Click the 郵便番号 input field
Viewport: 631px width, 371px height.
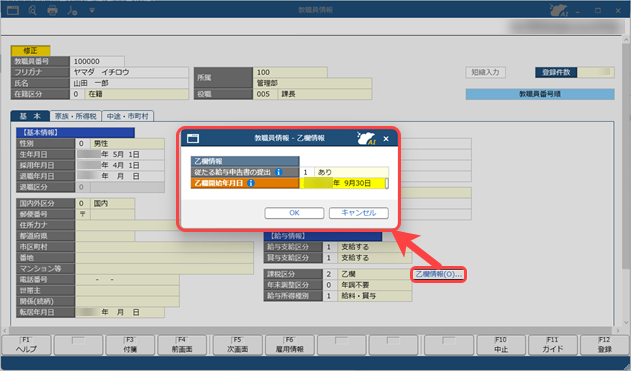click(x=112, y=214)
